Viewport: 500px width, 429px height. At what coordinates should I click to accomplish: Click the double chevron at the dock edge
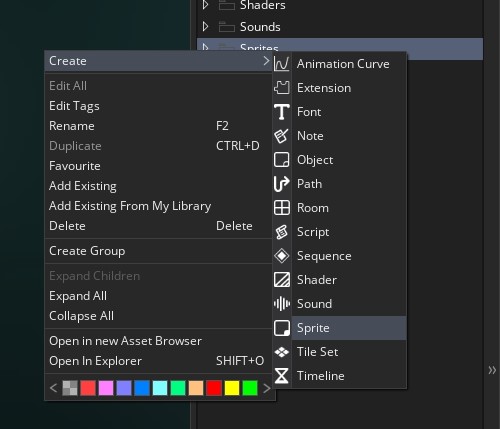[492, 370]
